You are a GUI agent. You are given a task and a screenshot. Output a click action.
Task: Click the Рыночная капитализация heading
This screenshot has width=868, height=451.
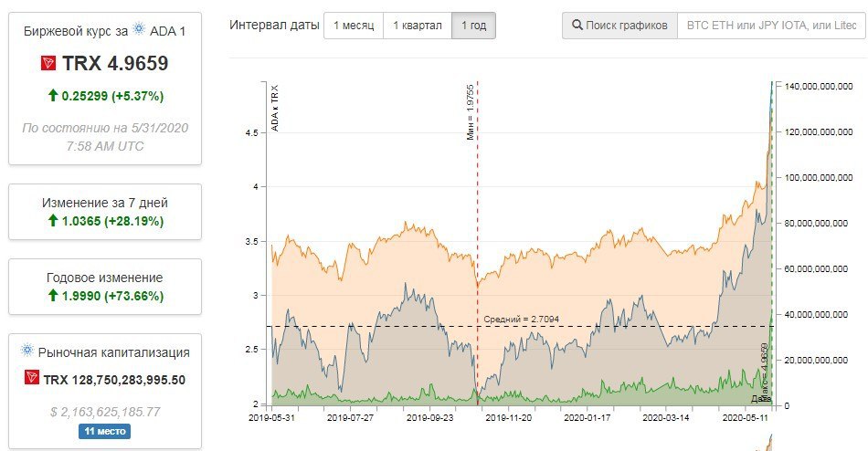(x=113, y=352)
